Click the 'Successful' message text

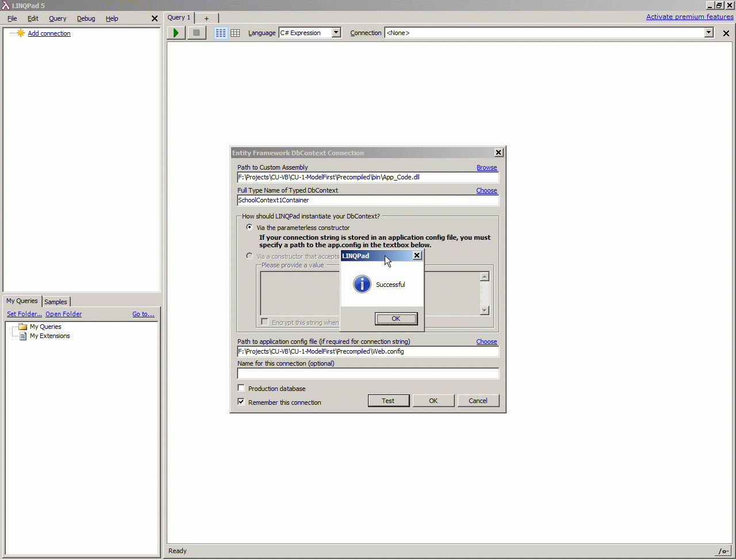(390, 285)
